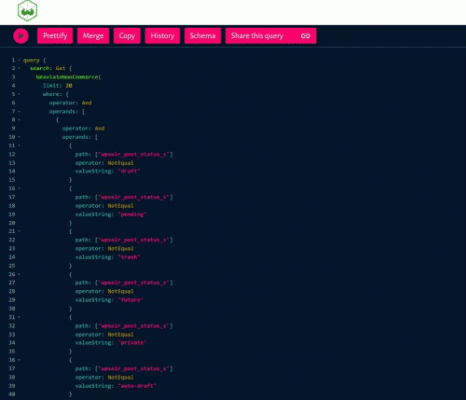Click line number 4 in gutter
Viewport: 466px width, 400px height.
14,86
